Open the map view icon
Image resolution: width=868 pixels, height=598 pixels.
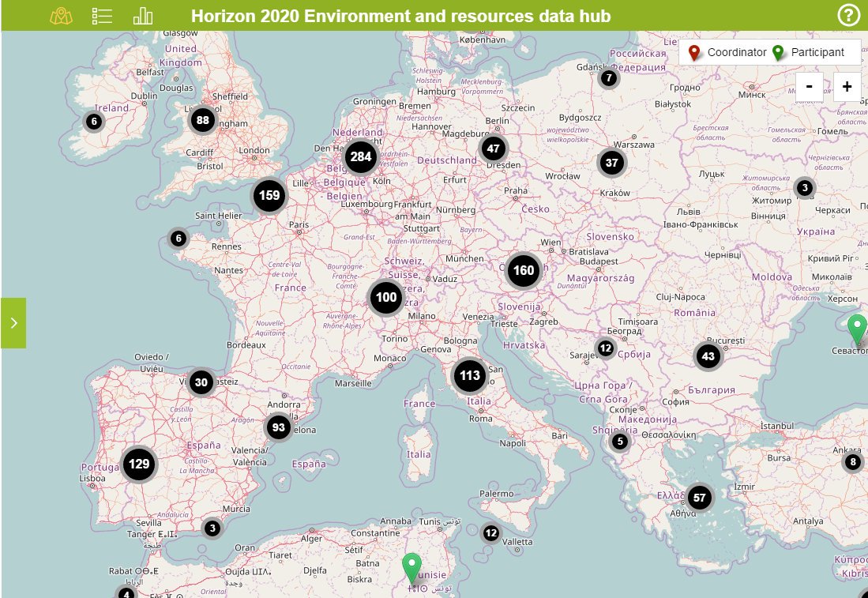(x=61, y=16)
